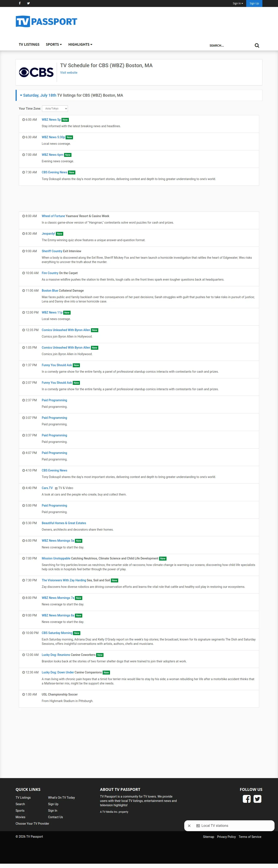
Task: Click the blue Sign Up button
Action: point(254,3)
